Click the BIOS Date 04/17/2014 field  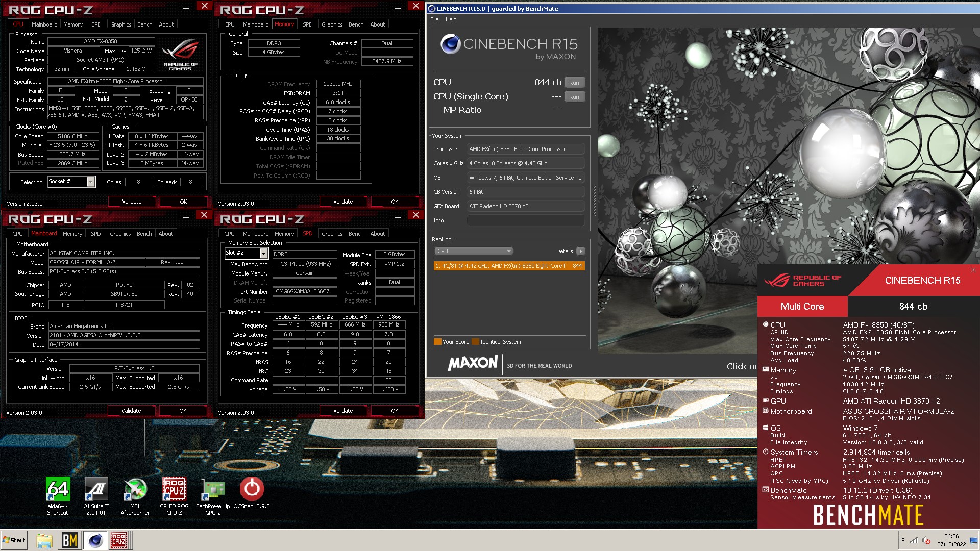pyautogui.click(x=124, y=345)
